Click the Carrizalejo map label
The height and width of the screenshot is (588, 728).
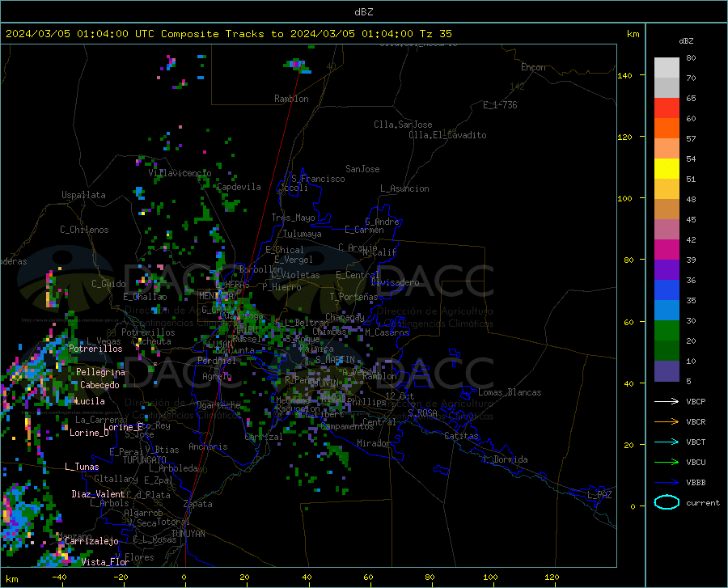(x=91, y=541)
